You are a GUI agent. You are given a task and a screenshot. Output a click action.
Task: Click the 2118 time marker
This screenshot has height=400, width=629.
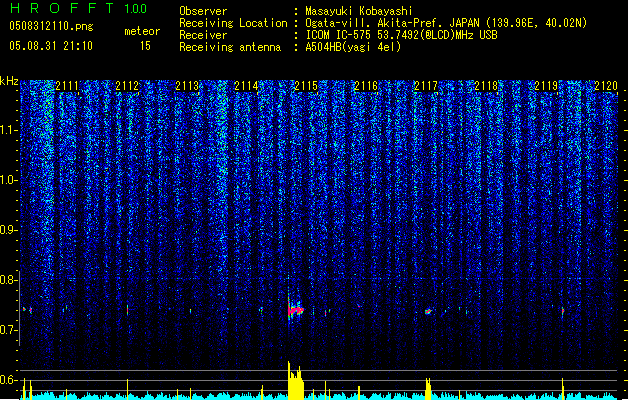pos(486,86)
